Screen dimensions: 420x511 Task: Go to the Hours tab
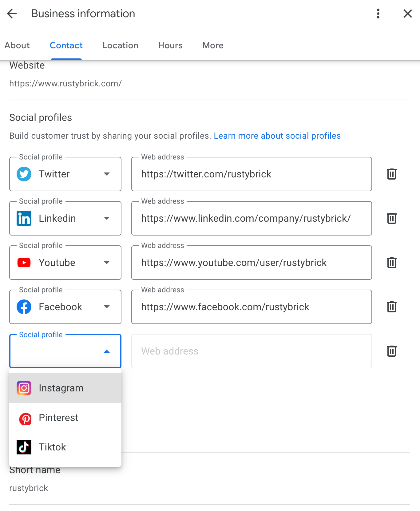(170, 46)
